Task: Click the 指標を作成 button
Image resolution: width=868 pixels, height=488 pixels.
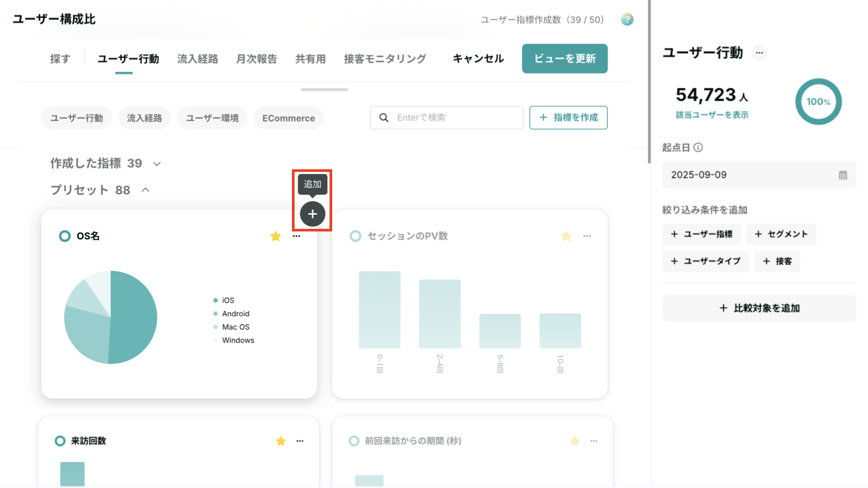Action: click(x=568, y=118)
